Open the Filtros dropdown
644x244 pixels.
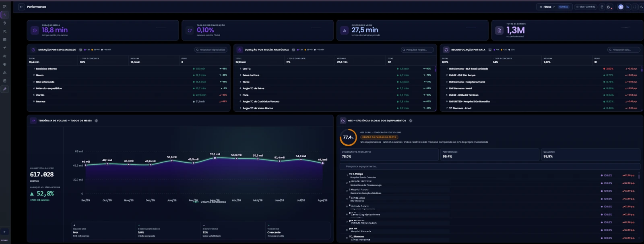[x=547, y=7]
